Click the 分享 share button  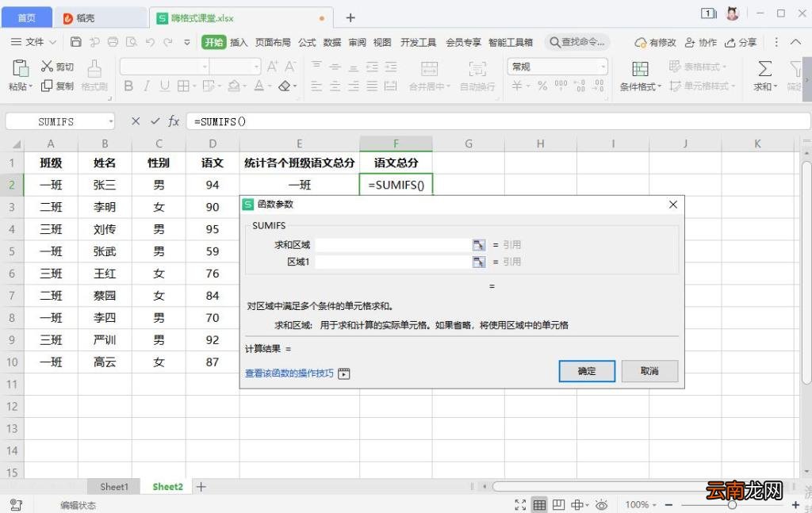[x=741, y=43]
